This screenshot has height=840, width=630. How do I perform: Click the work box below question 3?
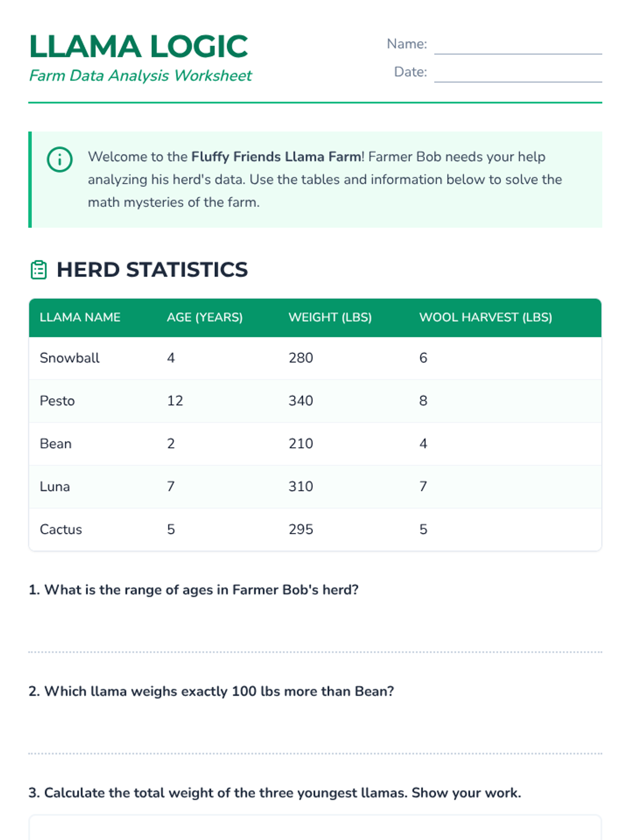315,828
